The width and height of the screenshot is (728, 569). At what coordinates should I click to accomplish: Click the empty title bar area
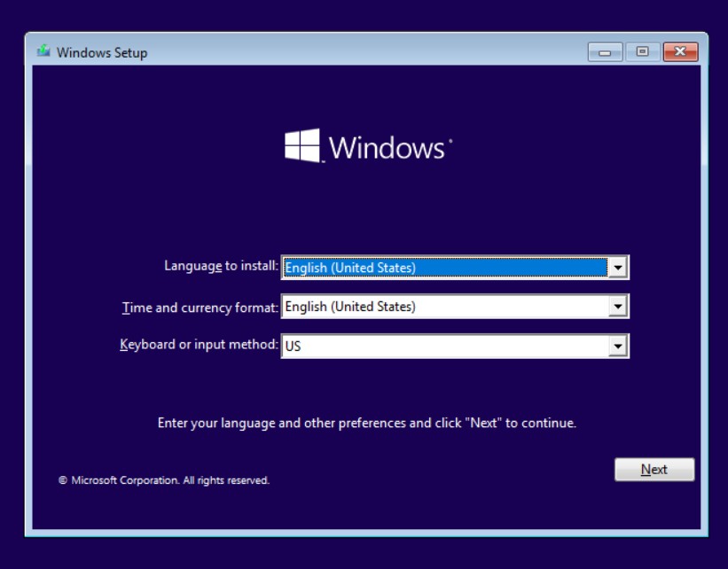pyautogui.click(x=355, y=52)
